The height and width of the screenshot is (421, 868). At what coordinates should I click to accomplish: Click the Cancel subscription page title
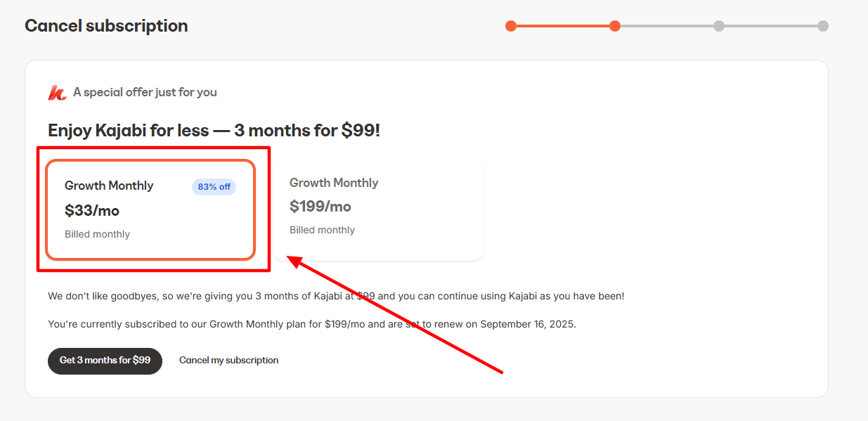point(106,26)
